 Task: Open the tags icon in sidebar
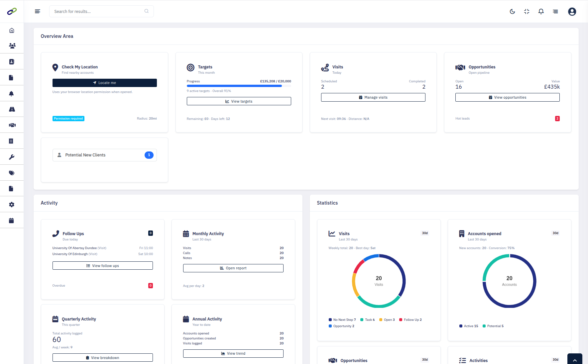pyautogui.click(x=12, y=173)
